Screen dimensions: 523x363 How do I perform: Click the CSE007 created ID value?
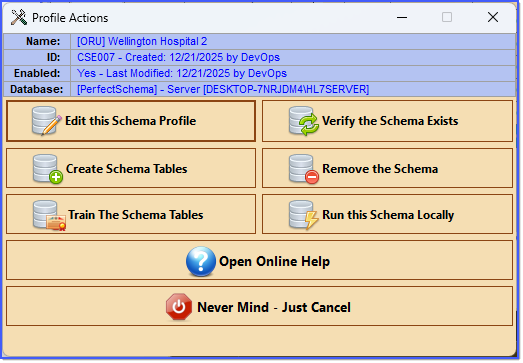point(178,57)
